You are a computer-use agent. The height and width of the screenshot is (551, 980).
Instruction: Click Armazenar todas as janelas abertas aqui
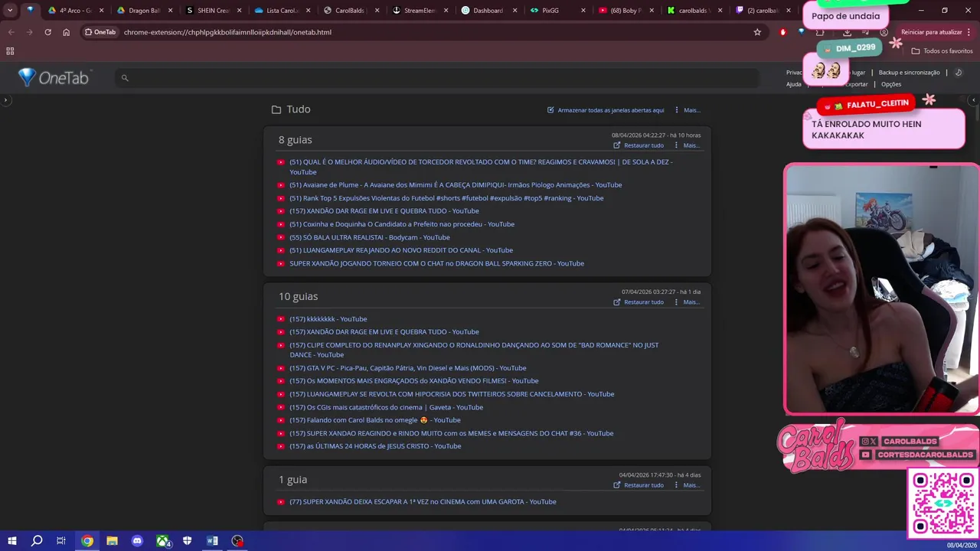click(611, 110)
